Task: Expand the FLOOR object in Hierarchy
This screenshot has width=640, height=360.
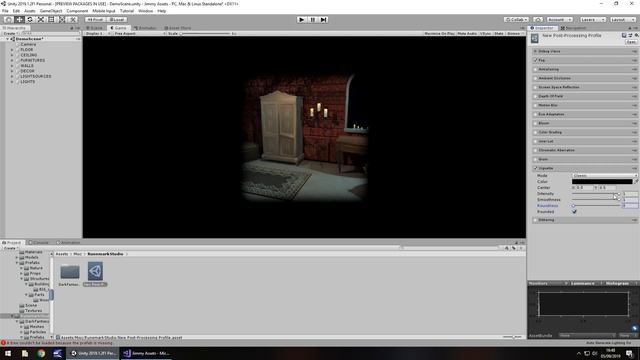Action: 12,50
